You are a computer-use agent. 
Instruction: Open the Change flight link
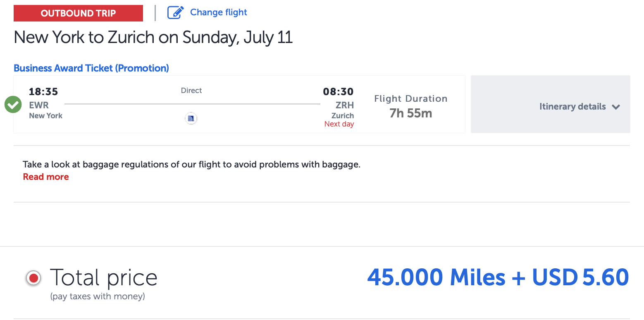[x=218, y=12]
